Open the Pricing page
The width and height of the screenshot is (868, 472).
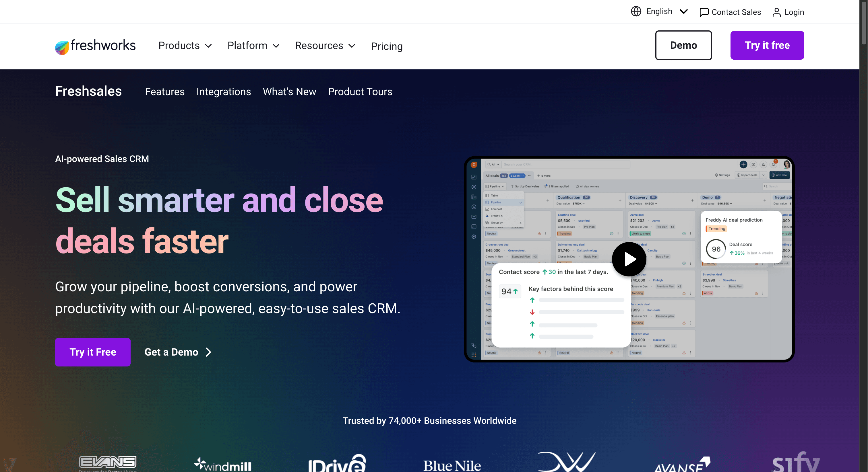[386, 46]
